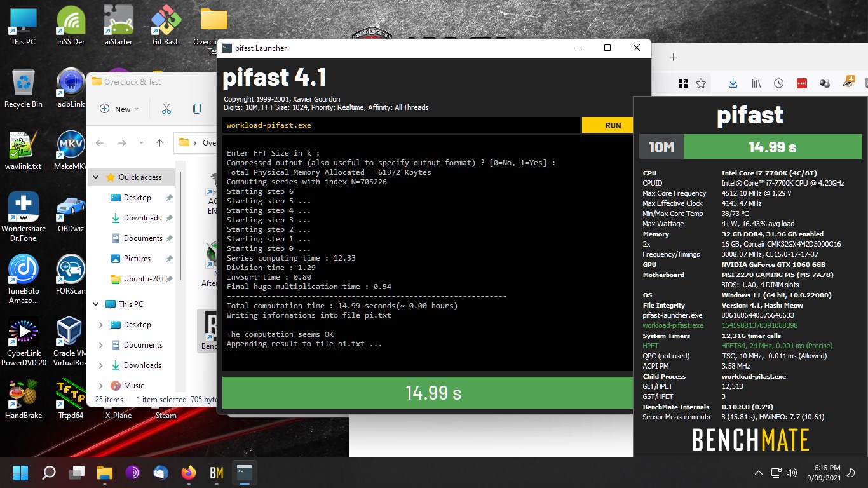The width and height of the screenshot is (868, 488).
Task: Open Task View on the taskbar
Action: 76,473
